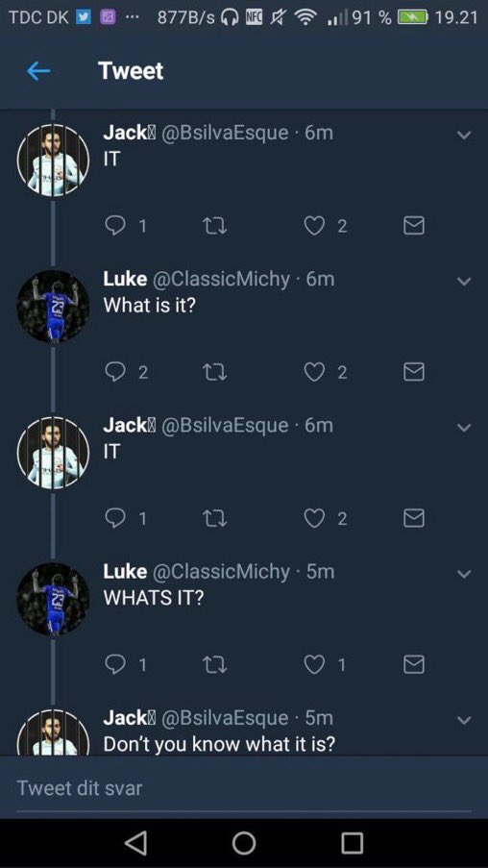Tap Android home navigation button
This screenshot has width=488, height=868.
tap(243, 843)
